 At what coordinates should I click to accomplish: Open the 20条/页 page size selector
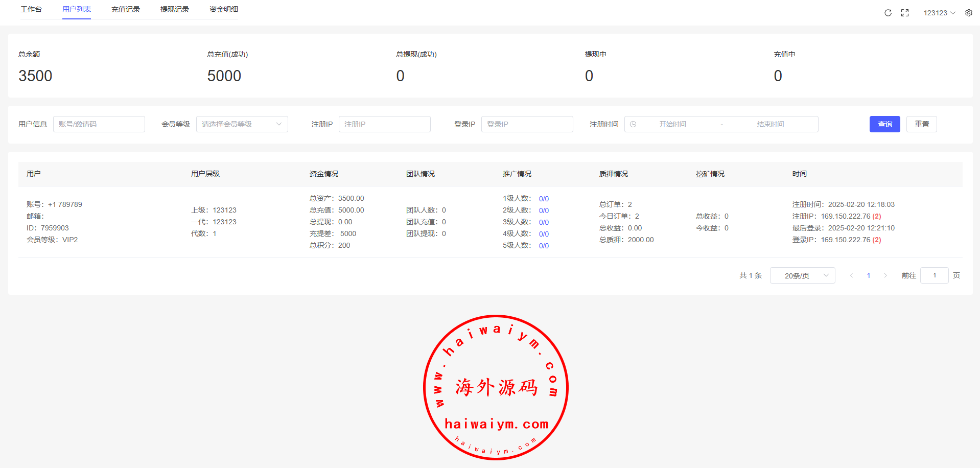802,275
